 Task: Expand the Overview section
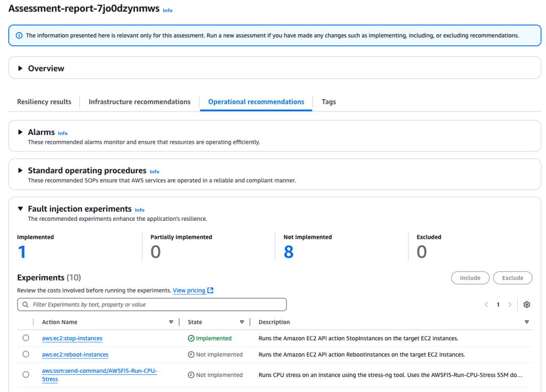point(20,68)
